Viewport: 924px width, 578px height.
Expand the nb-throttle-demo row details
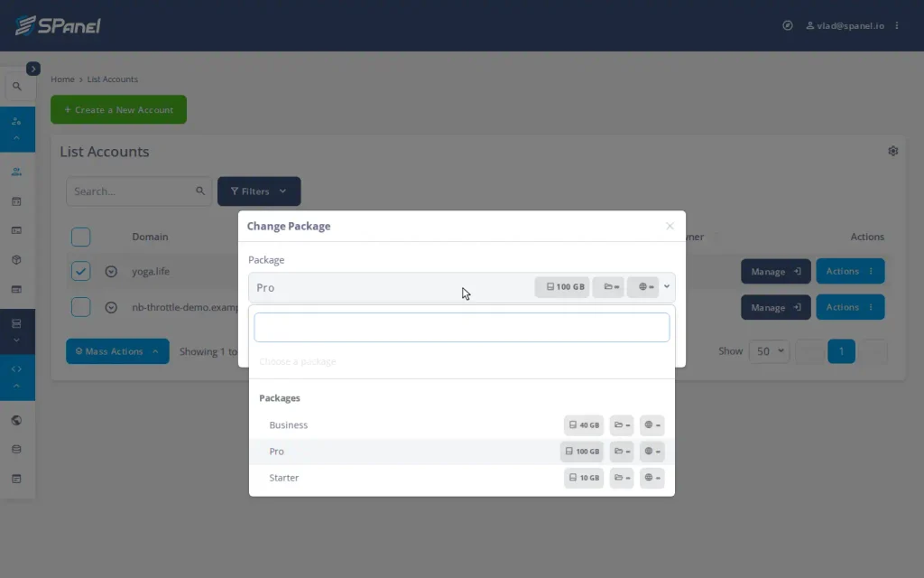(x=111, y=307)
